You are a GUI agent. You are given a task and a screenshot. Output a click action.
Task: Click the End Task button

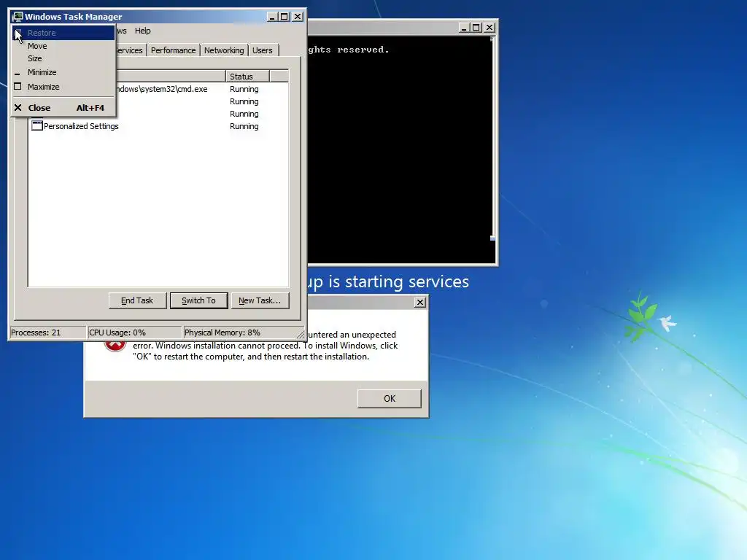coord(137,300)
